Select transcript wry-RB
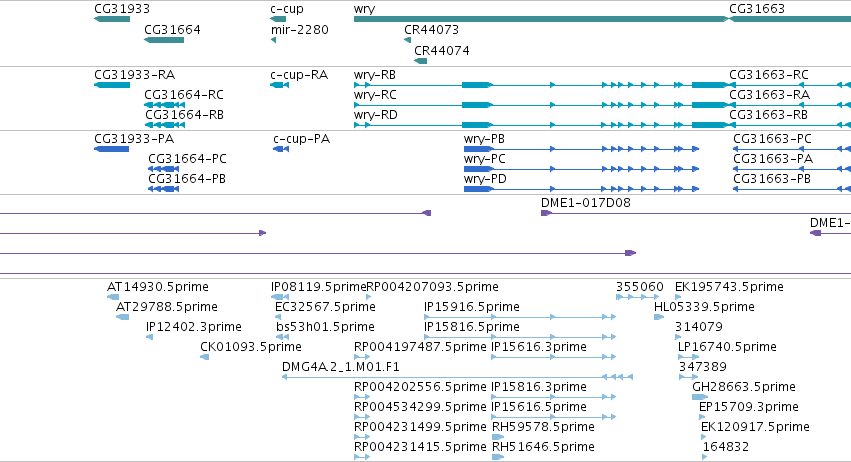The width and height of the screenshot is (851, 462). tap(374, 75)
